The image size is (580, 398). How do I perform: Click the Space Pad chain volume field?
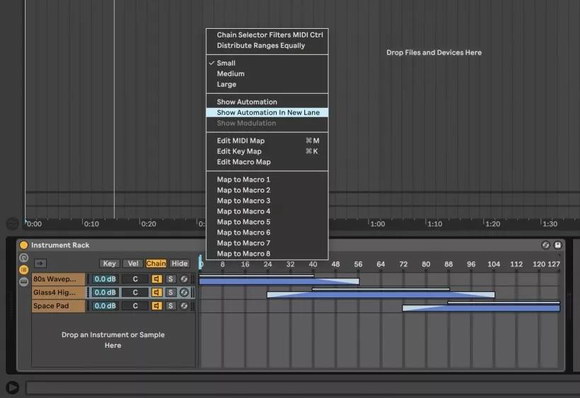(x=105, y=306)
